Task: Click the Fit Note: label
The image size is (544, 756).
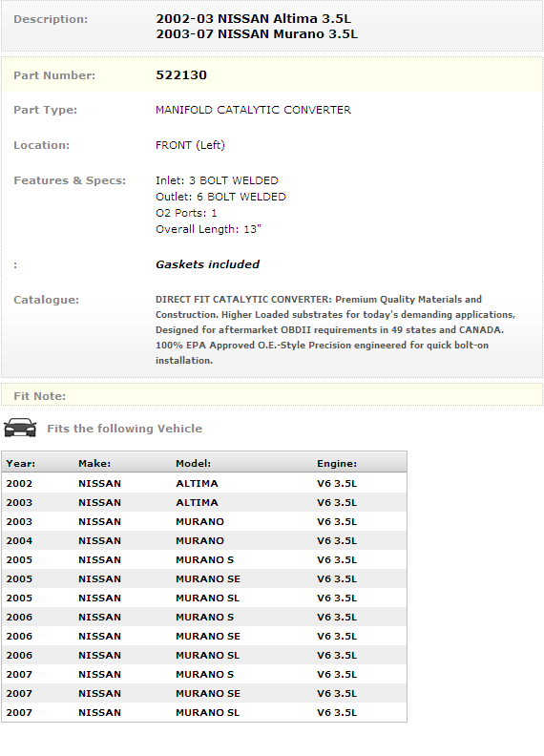Action: (39, 396)
